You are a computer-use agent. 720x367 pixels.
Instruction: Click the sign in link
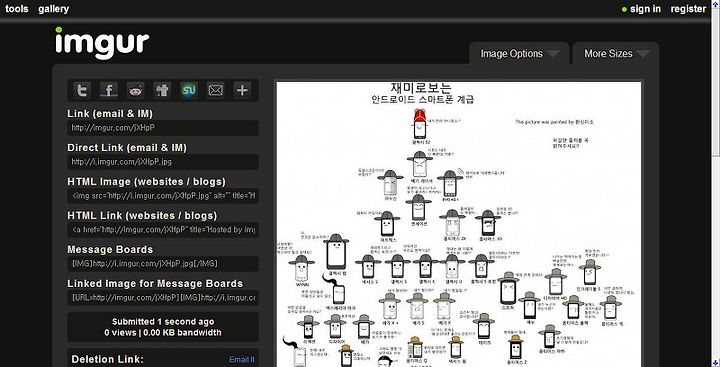click(x=645, y=9)
